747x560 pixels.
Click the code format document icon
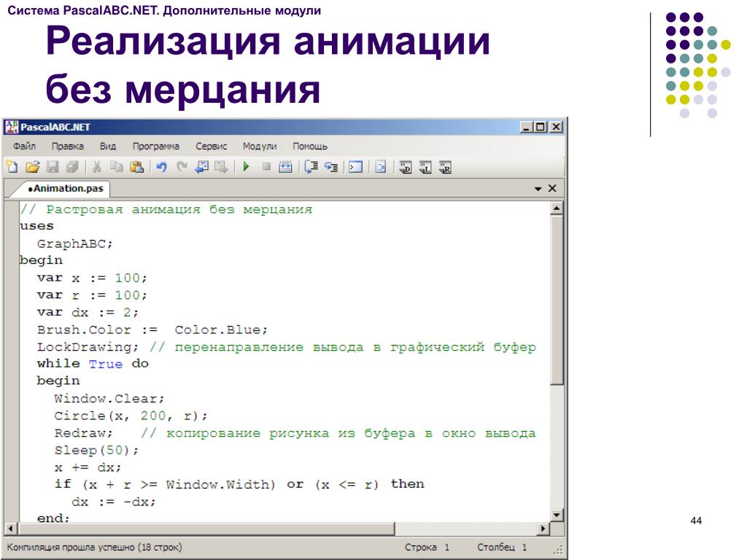[x=380, y=167]
